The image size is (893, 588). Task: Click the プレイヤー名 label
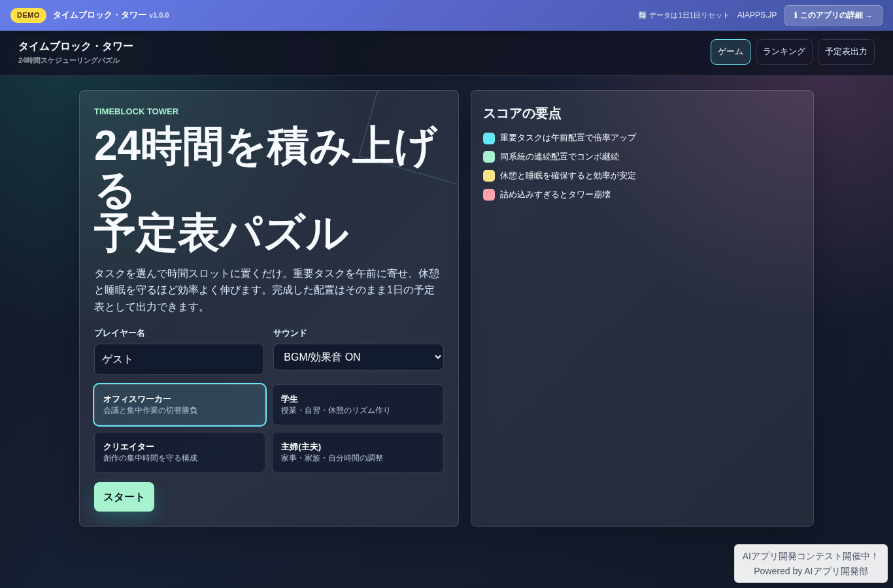[x=120, y=333]
